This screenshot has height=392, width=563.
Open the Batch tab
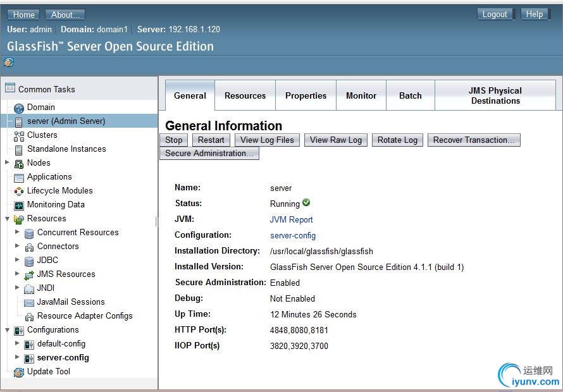pyautogui.click(x=411, y=95)
